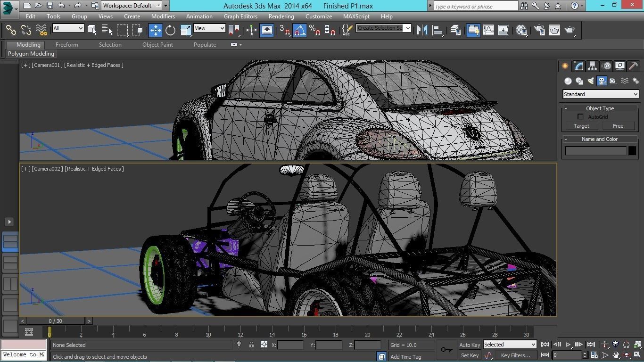Switch to the Freeform ribbon tab
644x362 pixels.
[x=66, y=44]
